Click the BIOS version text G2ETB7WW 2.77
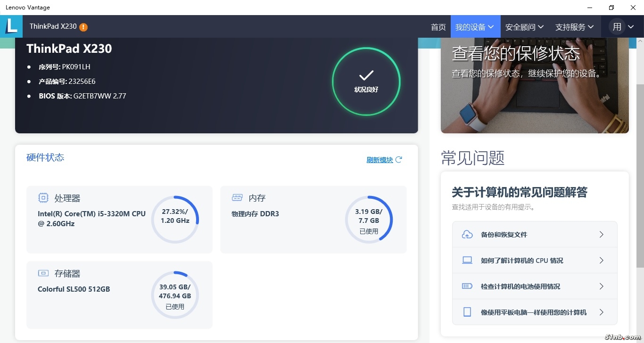 (x=99, y=96)
